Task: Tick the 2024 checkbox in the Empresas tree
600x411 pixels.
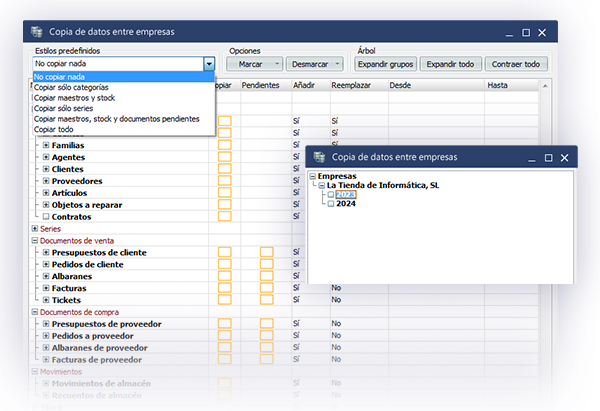Action: pyautogui.click(x=331, y=204)
